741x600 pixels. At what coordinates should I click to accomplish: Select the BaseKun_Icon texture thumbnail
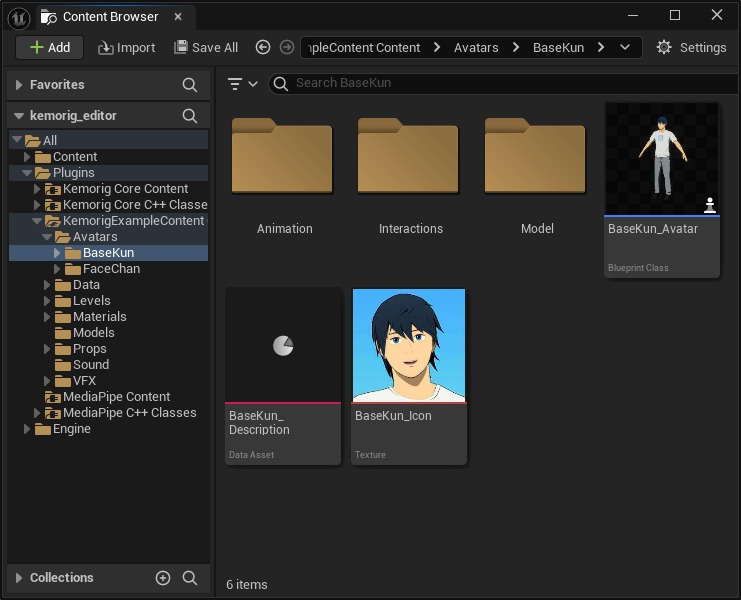click(x=409, y=346)
